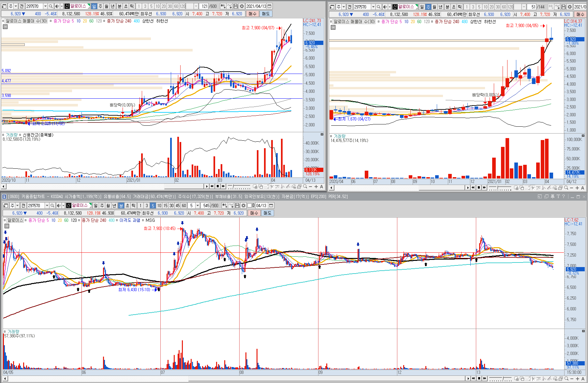Toggle MSG indicator in bottom chart legend
Screen dimensions: 588x383
coord(150,220)
